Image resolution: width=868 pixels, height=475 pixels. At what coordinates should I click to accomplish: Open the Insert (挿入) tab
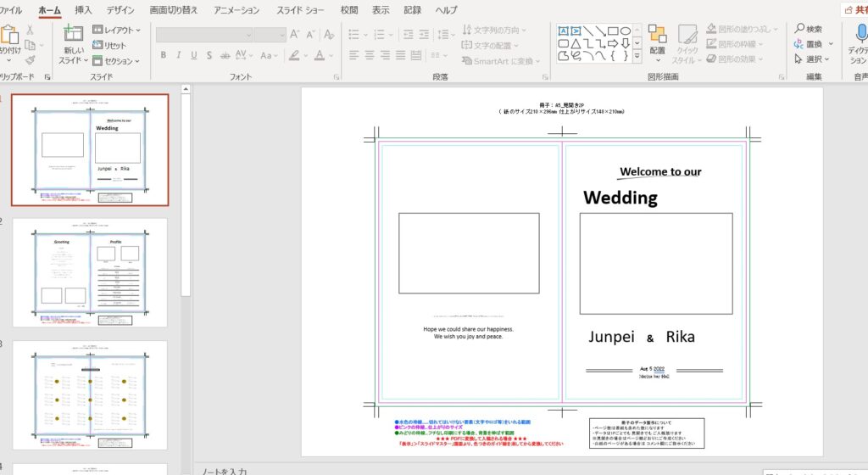(x=83, y=10)
